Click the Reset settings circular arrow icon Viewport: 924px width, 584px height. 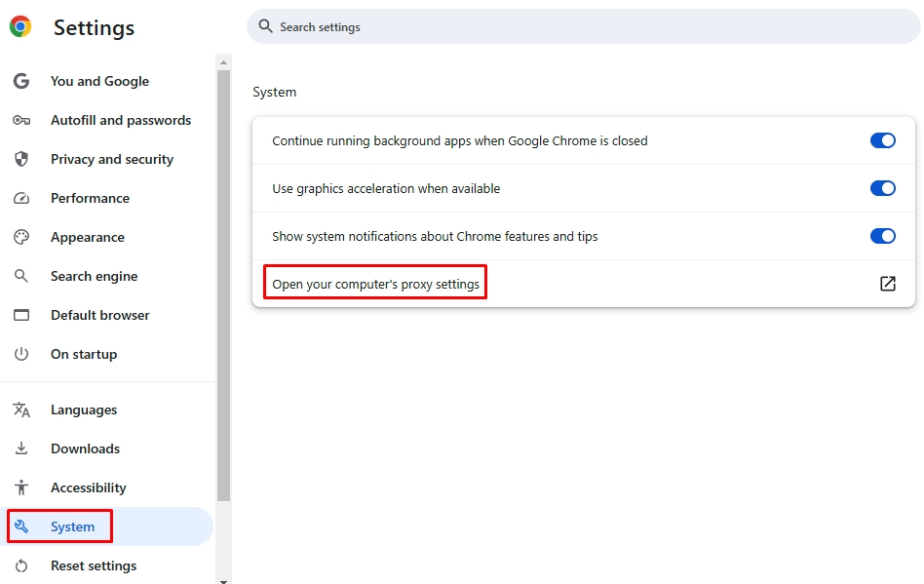tap(21, 565)
